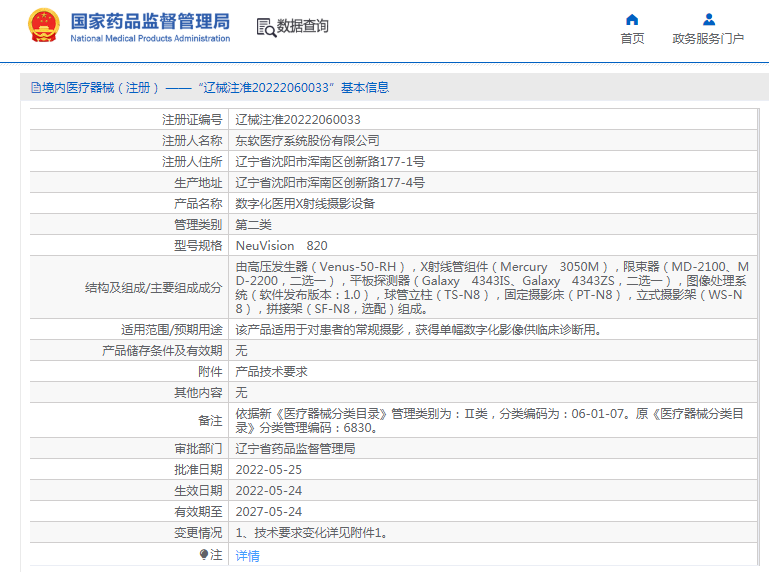
Task: Click the 变更情况 label
Action: click(198, 533)
